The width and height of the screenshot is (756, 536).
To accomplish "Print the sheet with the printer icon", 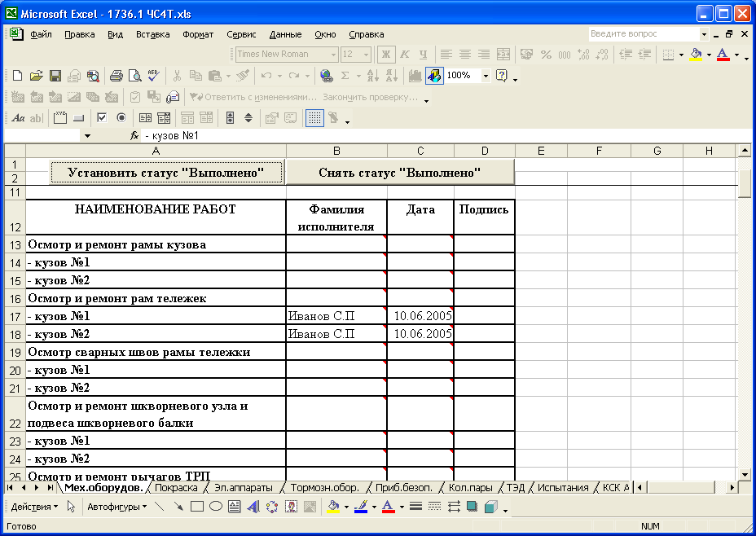I will (116, 76).
